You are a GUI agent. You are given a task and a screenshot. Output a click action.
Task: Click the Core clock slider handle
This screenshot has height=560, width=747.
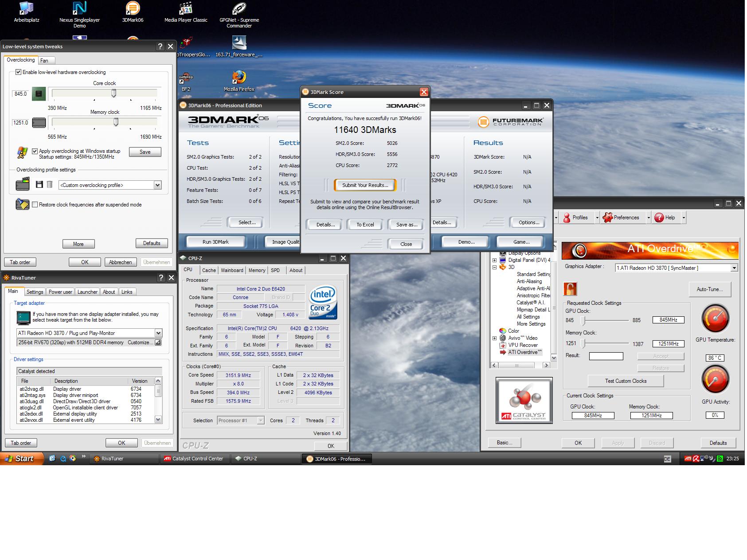coord(114,93)
